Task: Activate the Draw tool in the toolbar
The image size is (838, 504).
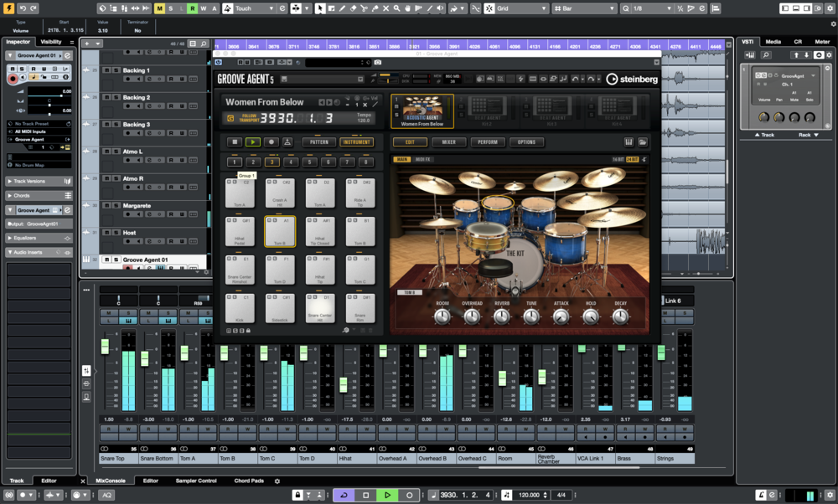Action: pos(342,8)
